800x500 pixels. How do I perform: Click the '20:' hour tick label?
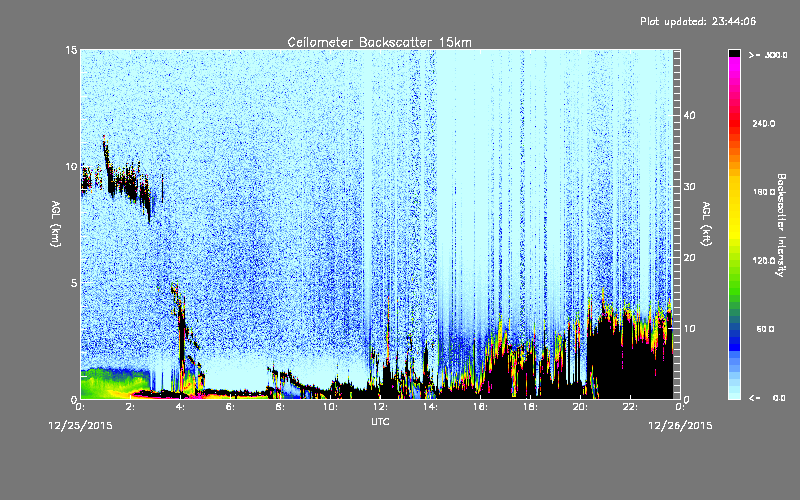580,407
